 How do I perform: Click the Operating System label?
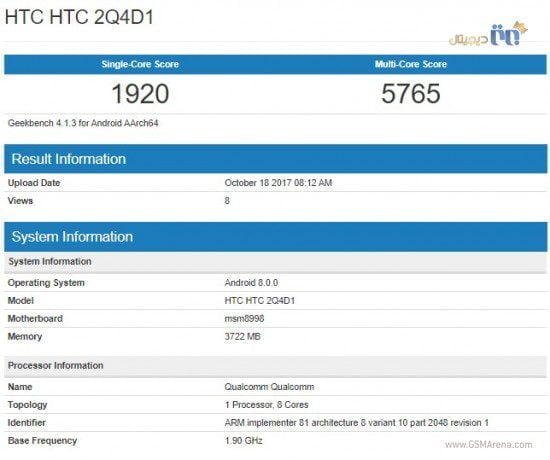(x=46, y=283)
